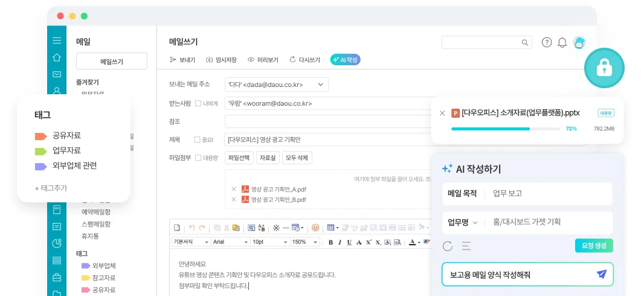The height and width of the screenshot is (296, 644).
Task: Click 임시저장 in the mail toolbar
Action: pos(221,60)
